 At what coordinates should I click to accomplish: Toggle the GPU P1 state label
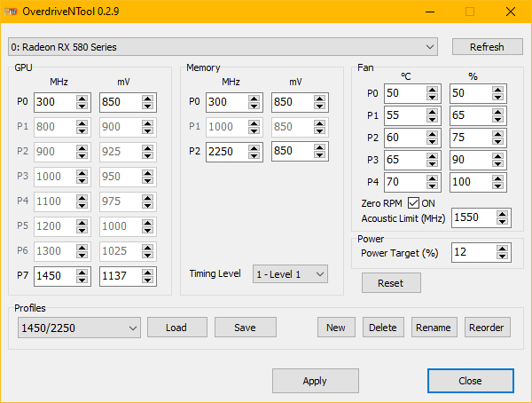coord(22,126)
